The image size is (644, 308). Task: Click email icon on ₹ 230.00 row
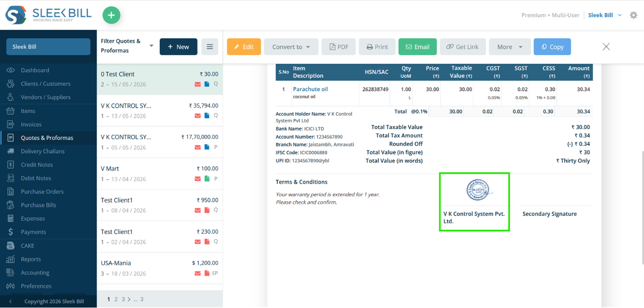[198, 242]
